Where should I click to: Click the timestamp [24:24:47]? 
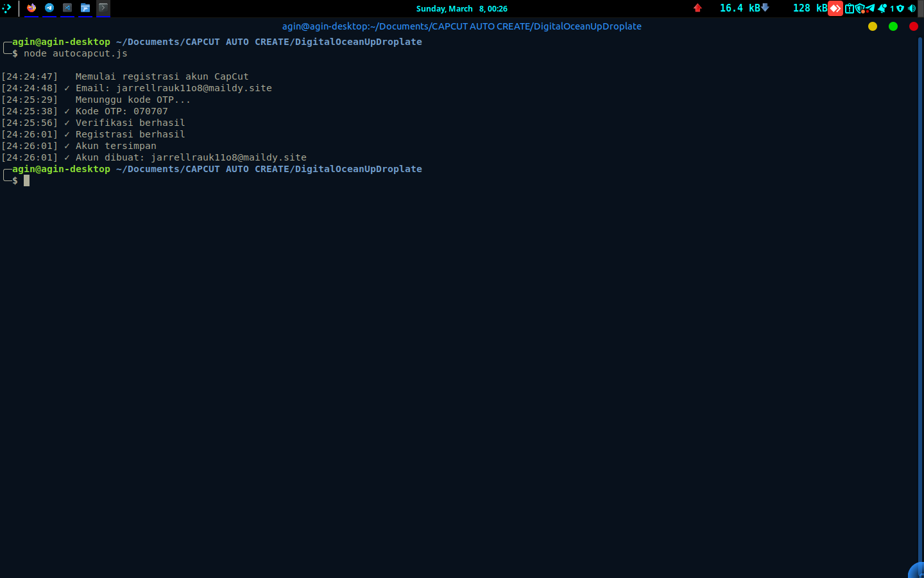30,76
